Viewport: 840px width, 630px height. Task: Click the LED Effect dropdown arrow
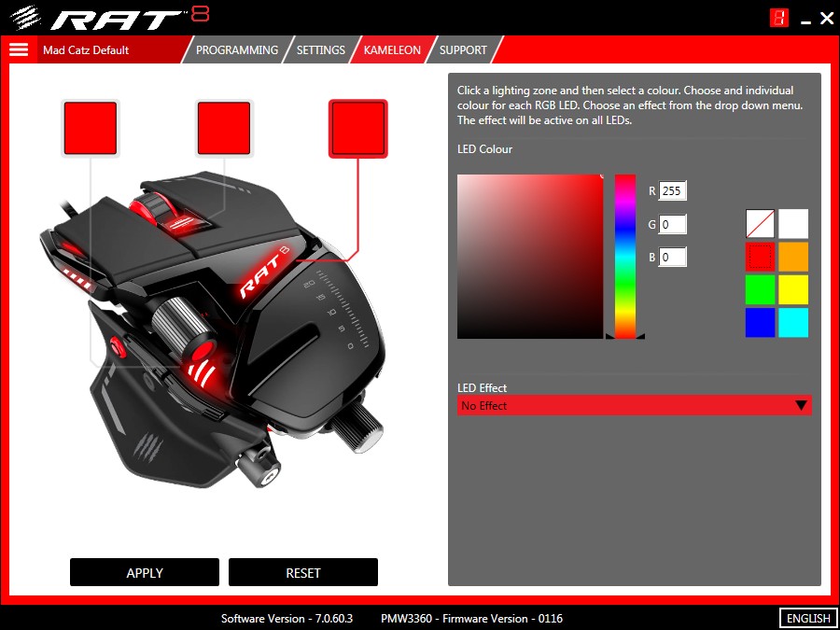[x=801, y=405]
